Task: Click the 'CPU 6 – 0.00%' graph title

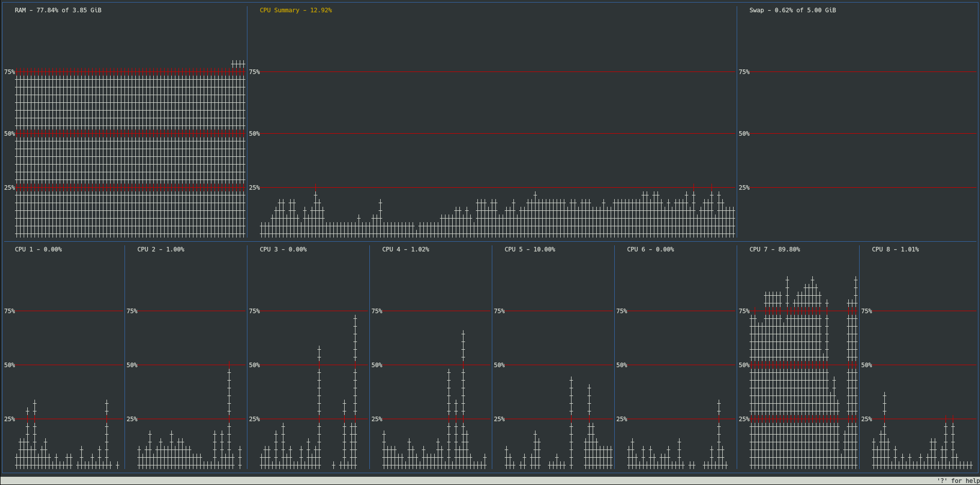Action: coord(651,249)
